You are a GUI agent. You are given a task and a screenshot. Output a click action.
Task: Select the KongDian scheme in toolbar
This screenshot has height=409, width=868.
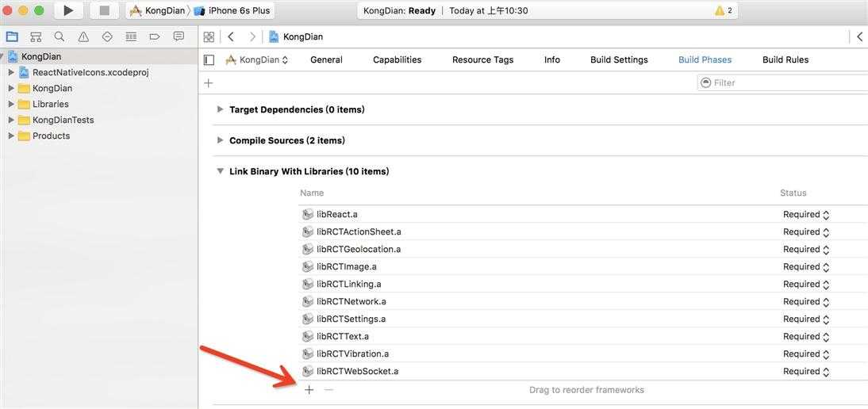[x=157, y=10]
